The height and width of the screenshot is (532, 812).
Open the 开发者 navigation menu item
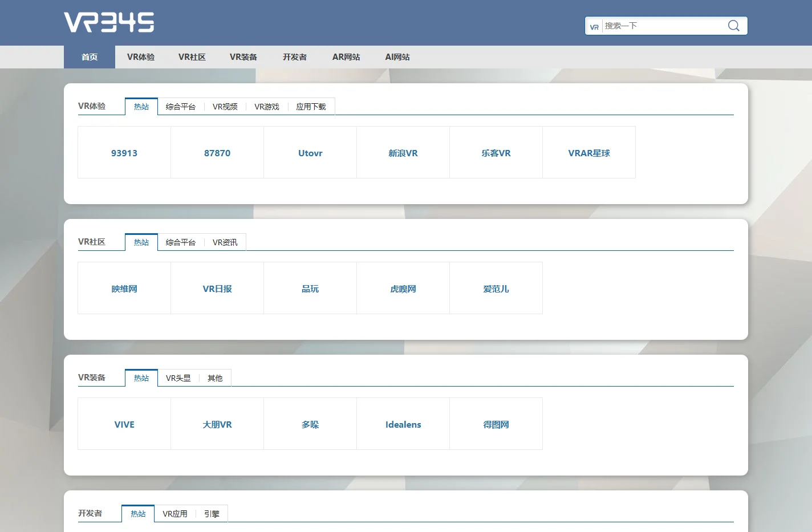295,57
